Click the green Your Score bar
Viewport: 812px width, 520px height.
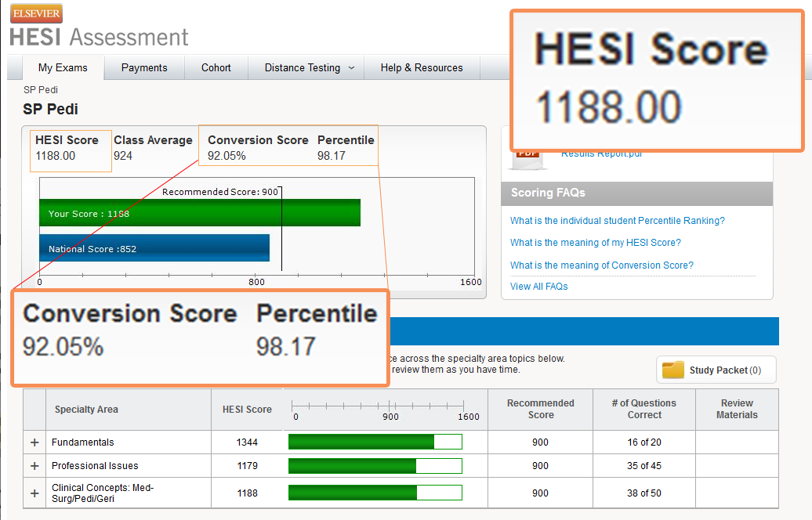pos(200,213)
